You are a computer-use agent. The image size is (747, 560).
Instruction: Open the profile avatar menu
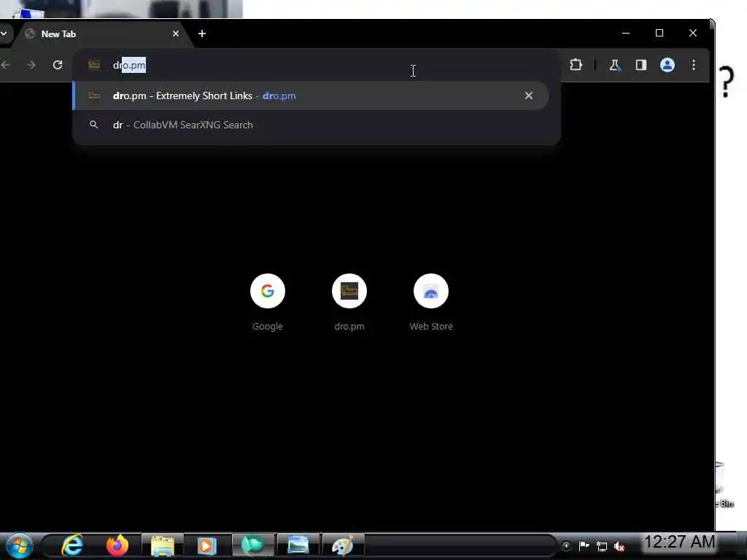click(667, 65)
